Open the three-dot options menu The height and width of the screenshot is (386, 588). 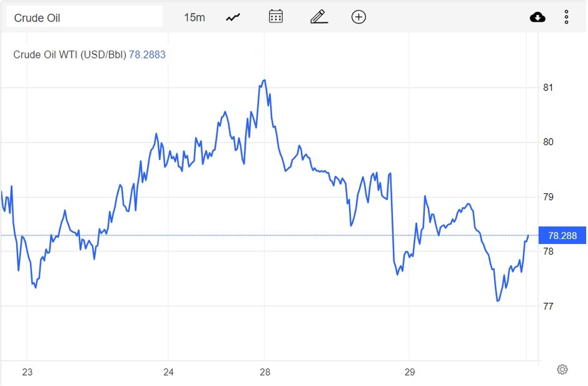point(566,17)
